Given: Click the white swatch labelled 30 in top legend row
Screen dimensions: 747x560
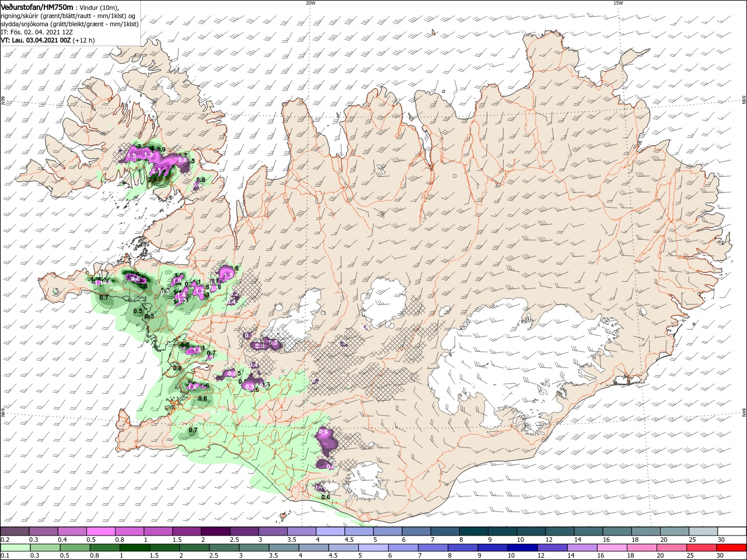Looking at the screenshot, I should pos(732,531).
